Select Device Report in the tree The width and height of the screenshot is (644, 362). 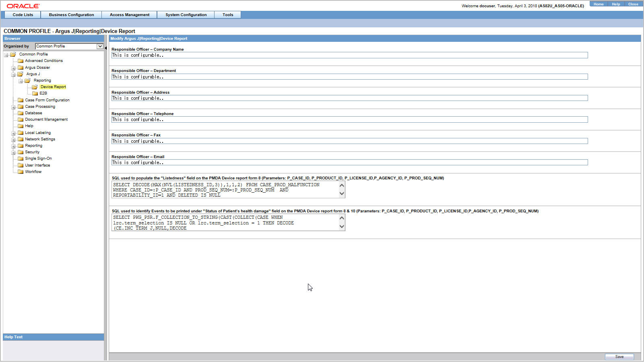(x=53, y=87)
